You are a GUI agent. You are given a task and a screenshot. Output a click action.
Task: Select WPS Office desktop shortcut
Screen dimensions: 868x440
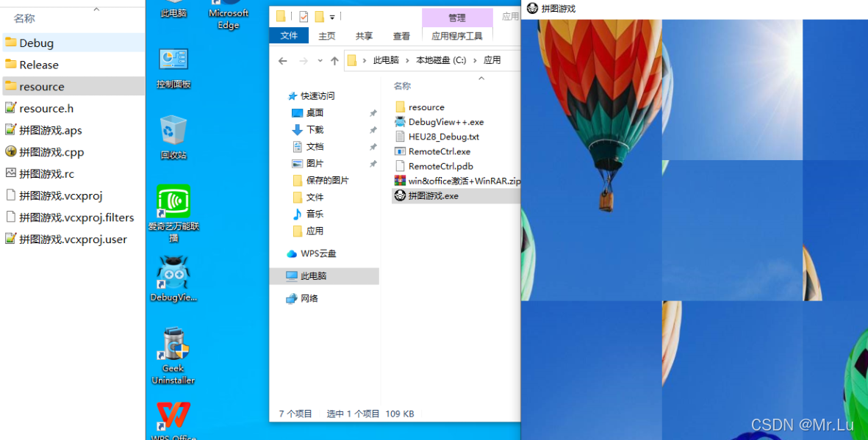[173, 421]
